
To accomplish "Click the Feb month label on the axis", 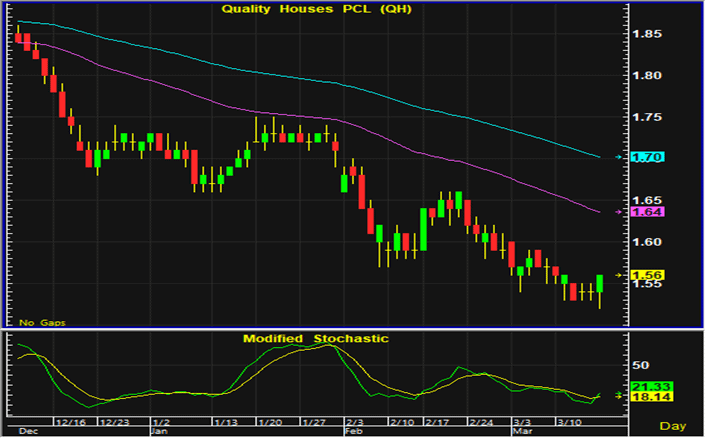I will (x=354, y=432).
